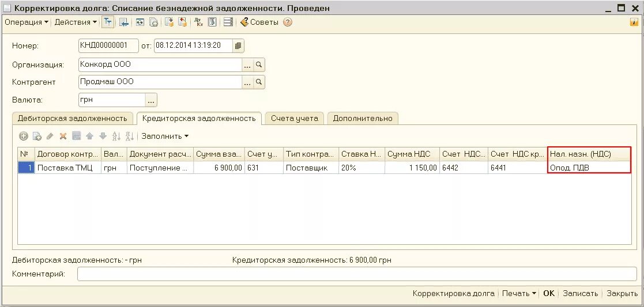
Task: Select the 6442 account cell
Action: pos(464,168)
